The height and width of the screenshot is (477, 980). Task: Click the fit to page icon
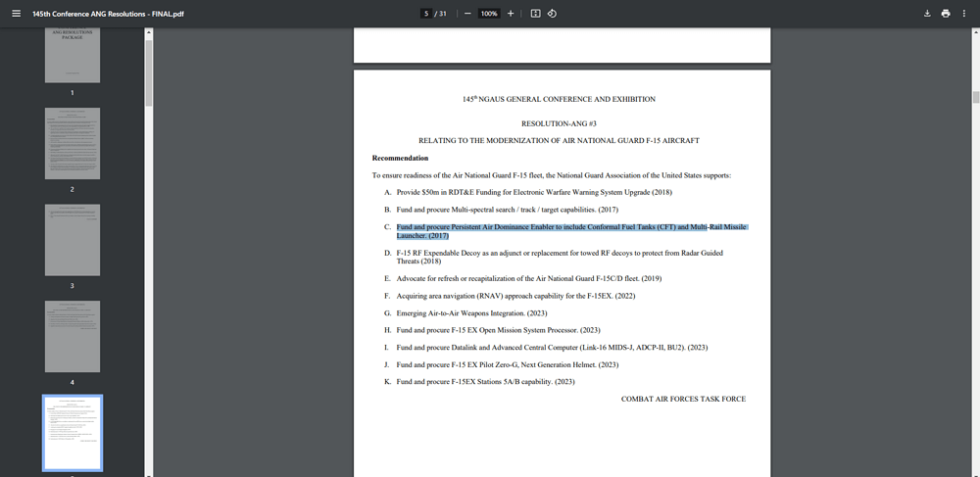[535, 14]
